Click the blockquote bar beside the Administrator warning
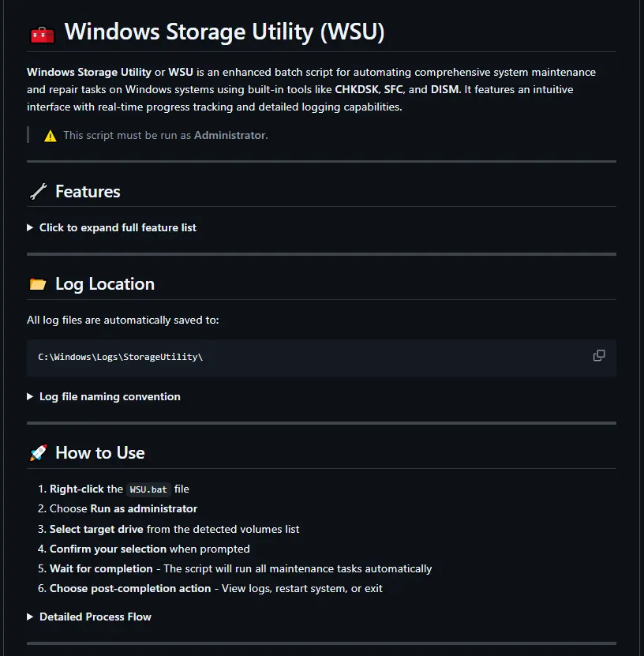 [29, 135]
